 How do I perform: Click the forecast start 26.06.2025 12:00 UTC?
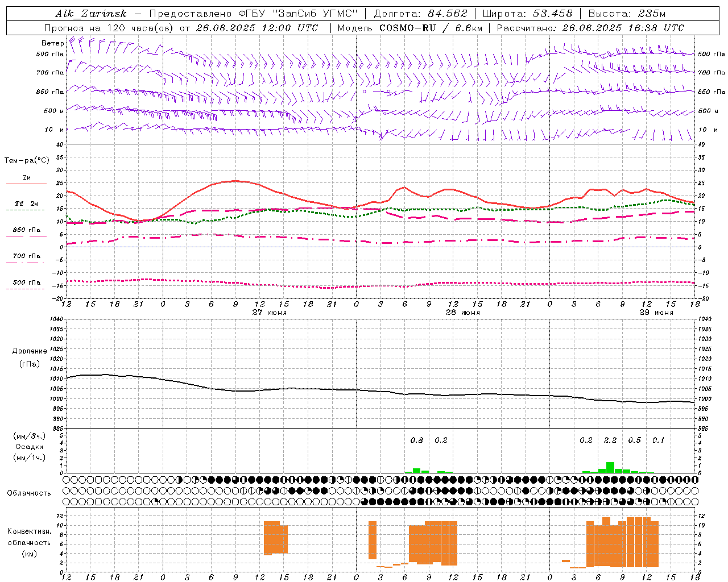(257, 28)
